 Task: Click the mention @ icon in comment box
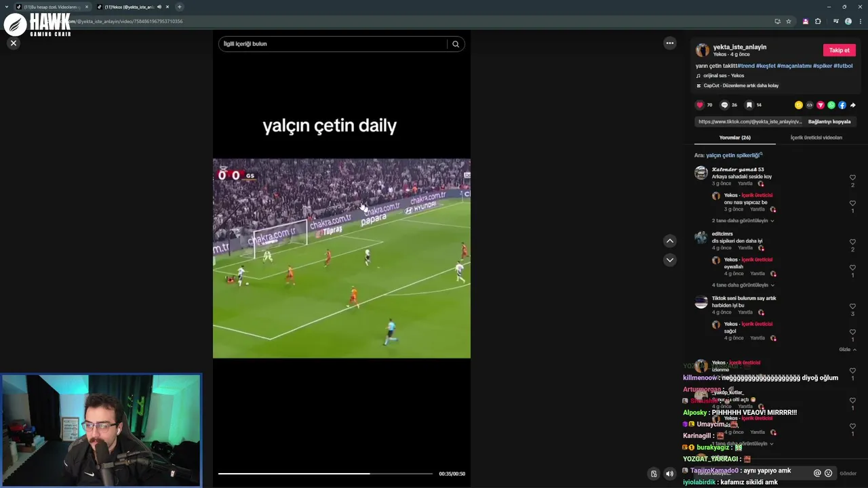pyautogui.click(x=817, y=473)
